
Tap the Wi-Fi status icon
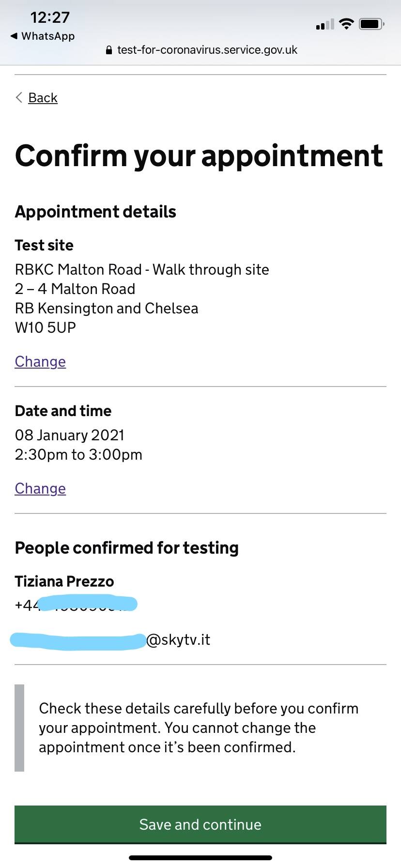pos(346,24)
